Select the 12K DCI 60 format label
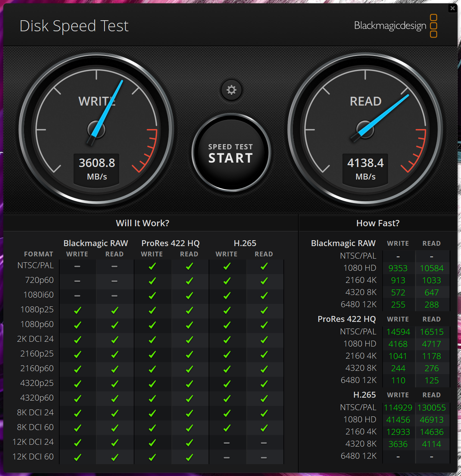Viewport: 461px width, 476px height. coord(33,457)
